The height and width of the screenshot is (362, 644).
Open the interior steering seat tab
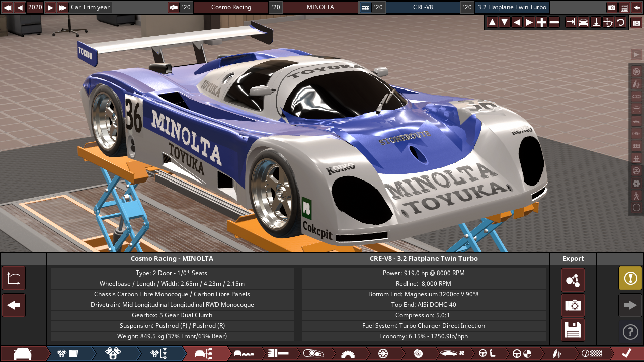[x=487, y=353]
